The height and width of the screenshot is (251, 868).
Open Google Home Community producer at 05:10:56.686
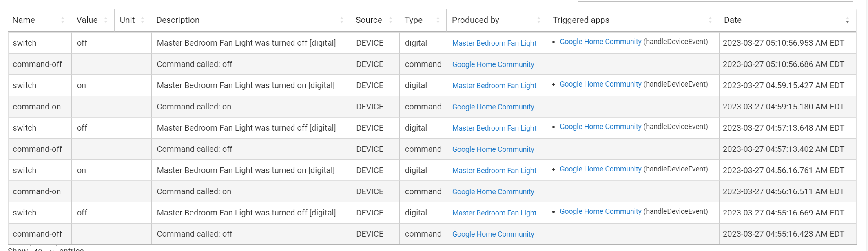(x=493, y=64)
